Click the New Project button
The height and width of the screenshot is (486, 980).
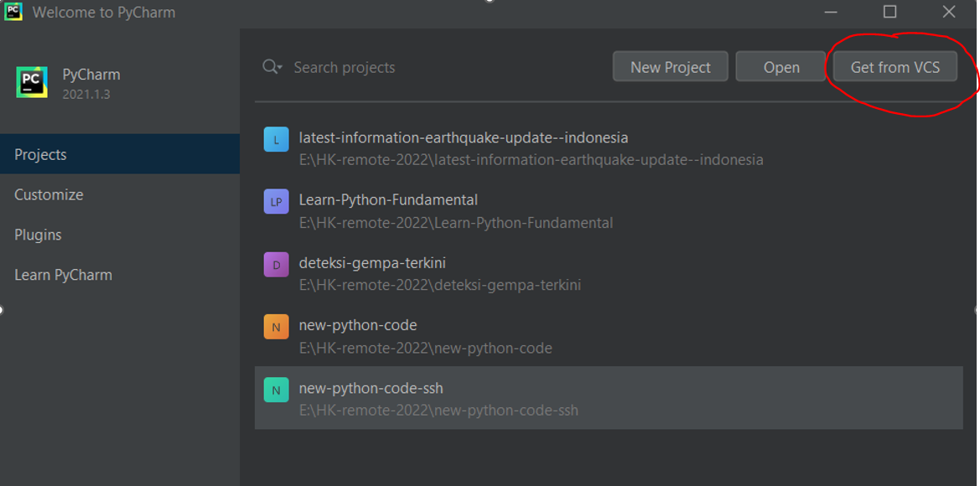click(670, 66)
